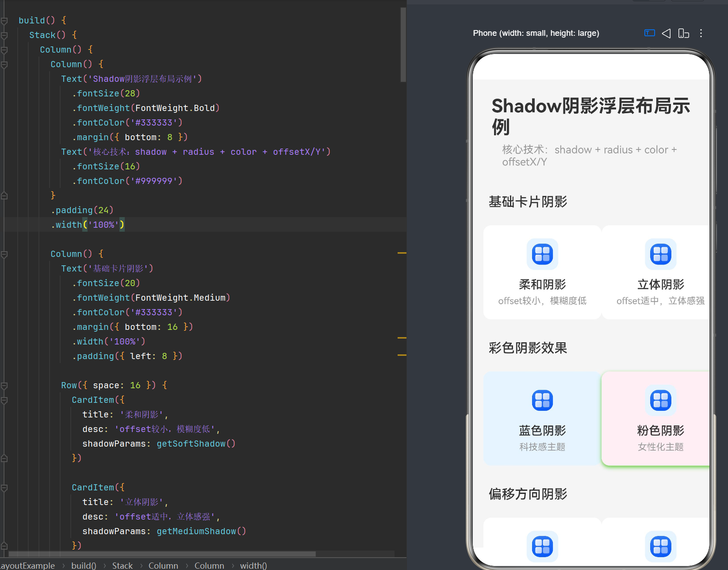The image size is (728, 570).
Task: Click the 偏移方向阴影 heading in the preview
Action: 528,494
